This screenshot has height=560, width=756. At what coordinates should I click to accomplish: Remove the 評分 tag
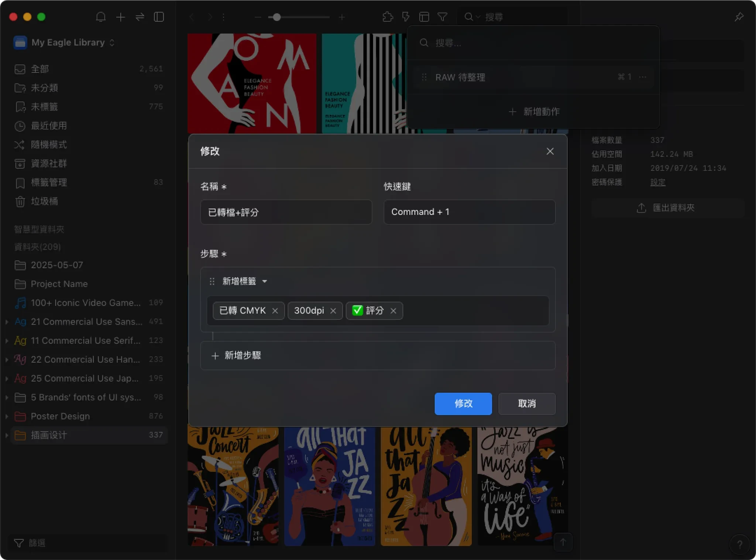coord(394,311)
